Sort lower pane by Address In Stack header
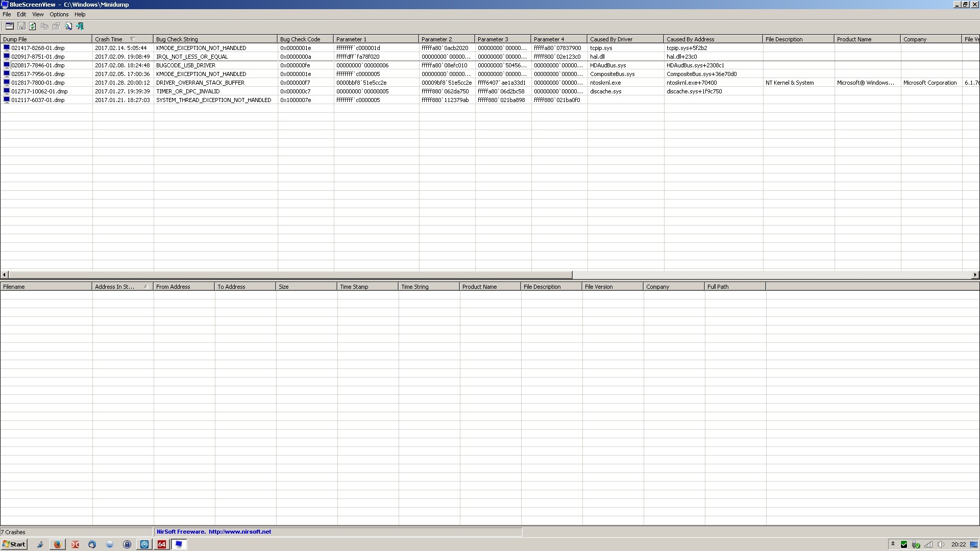Viewport: 980px width, 551px height. (122, 287)
